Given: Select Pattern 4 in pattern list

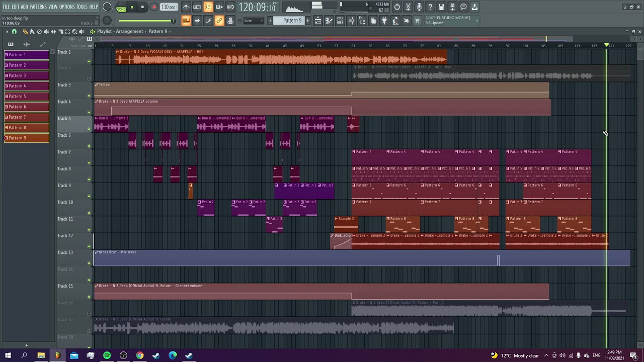Looking at the screenshot, I should [x=27, y=86].
